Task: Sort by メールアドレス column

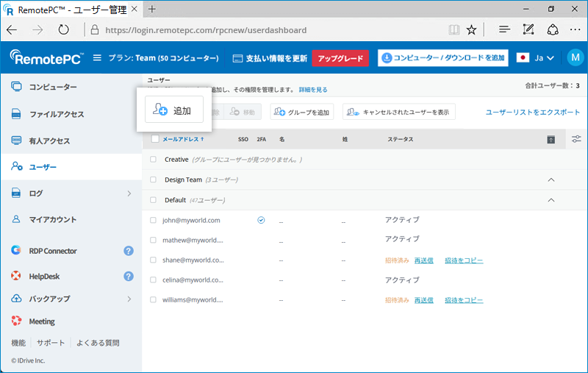Action: [183, 139]
